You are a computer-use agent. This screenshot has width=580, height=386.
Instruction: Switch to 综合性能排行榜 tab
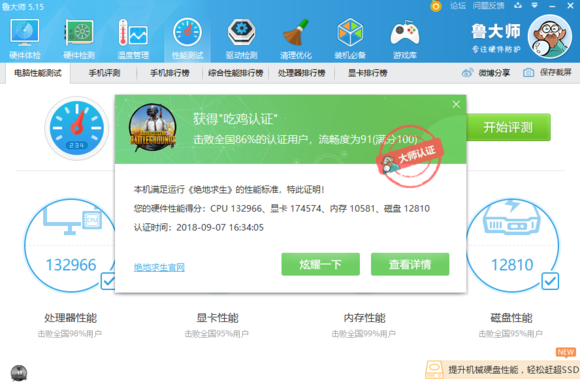pos(236,73)
